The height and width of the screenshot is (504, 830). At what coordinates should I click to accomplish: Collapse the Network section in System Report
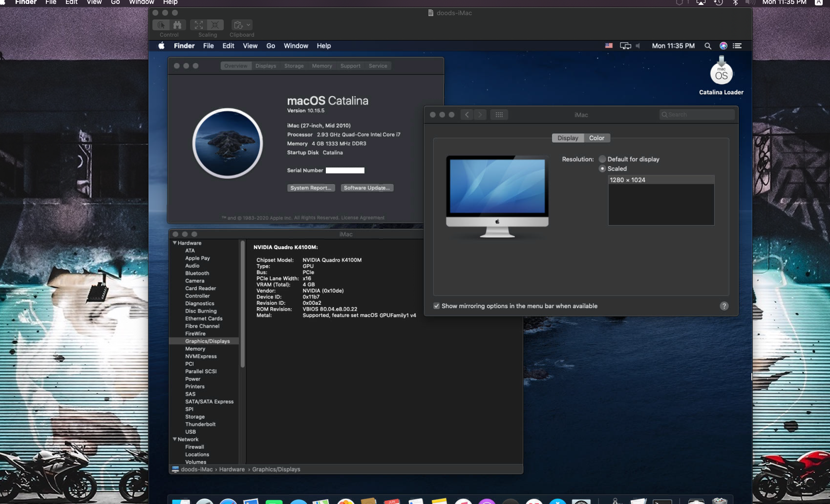coord(175,439)
